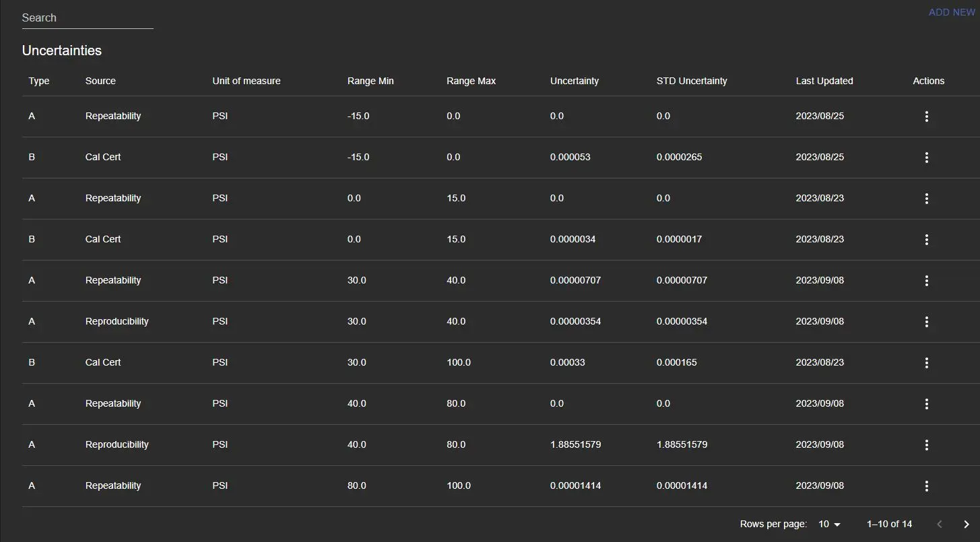Go to next page of uncertainties
Image resolution: width=980 pixels, height=542 pixels.
967,524
